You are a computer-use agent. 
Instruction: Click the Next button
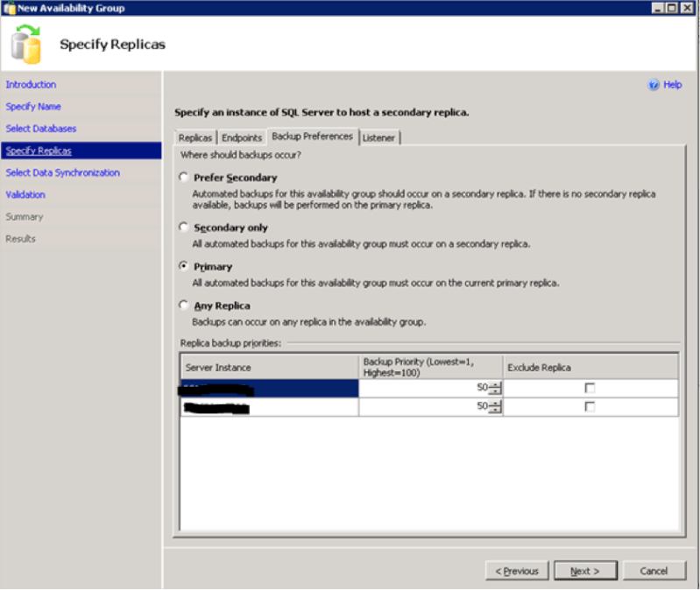(585, 571)
